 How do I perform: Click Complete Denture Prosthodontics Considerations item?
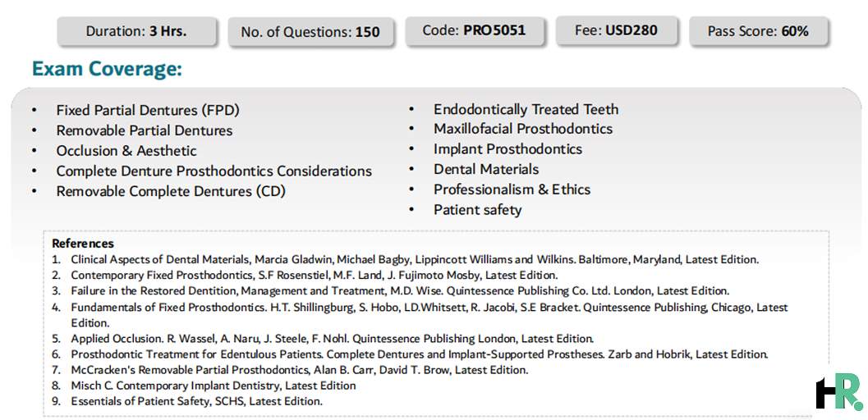[x=214, y=171]
